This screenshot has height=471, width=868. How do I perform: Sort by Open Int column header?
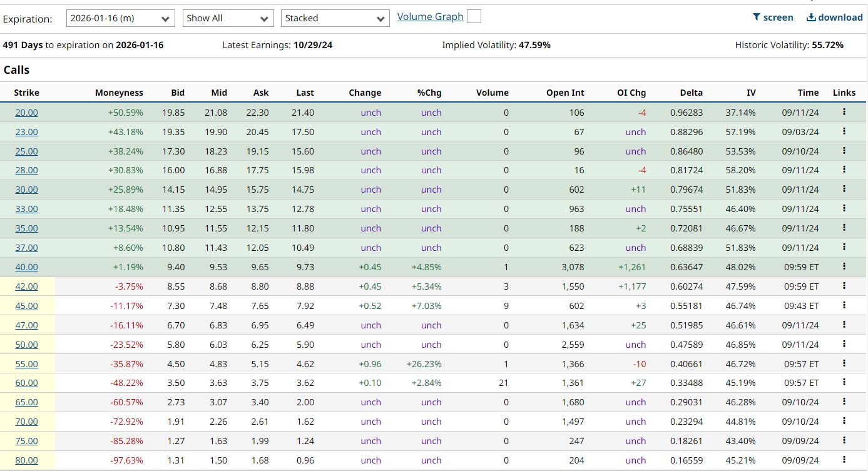click(x=565, y=93)
